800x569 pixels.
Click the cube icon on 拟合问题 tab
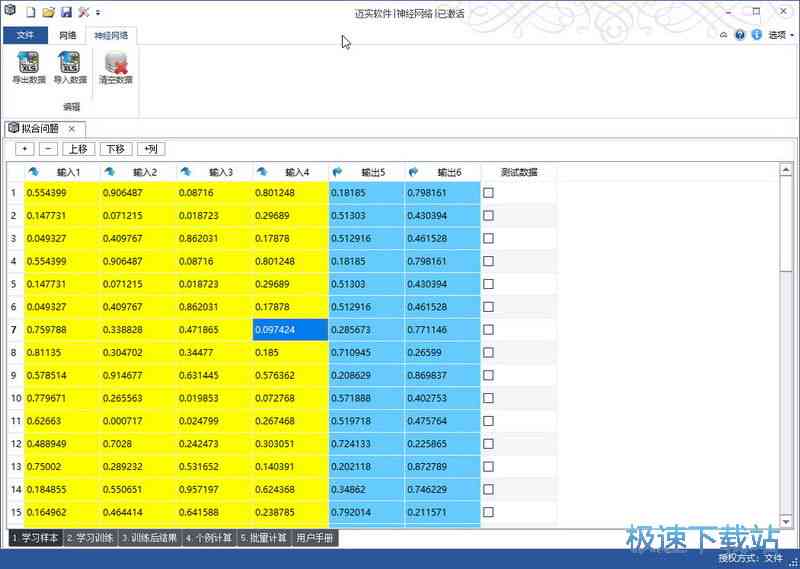pos(14,128)
